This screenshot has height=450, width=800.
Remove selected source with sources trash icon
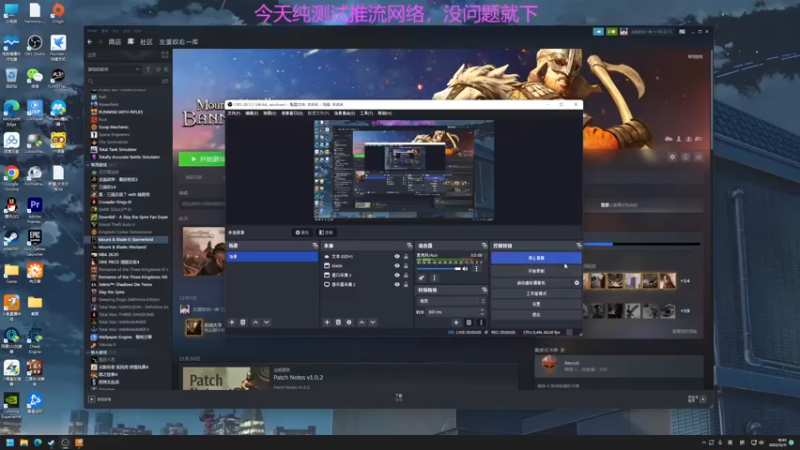click(x=338, y=322)
